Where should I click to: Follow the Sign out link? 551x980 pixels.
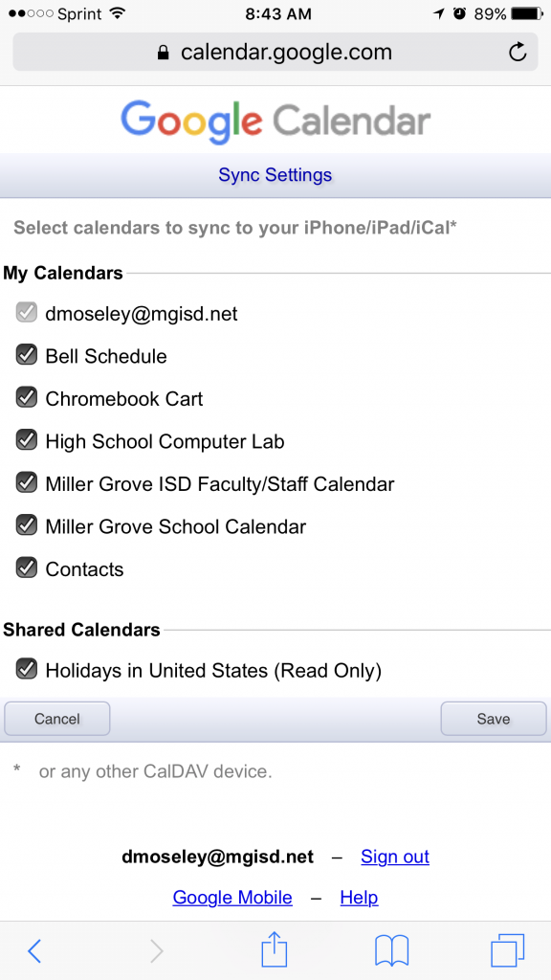click(x=395, y=857)
